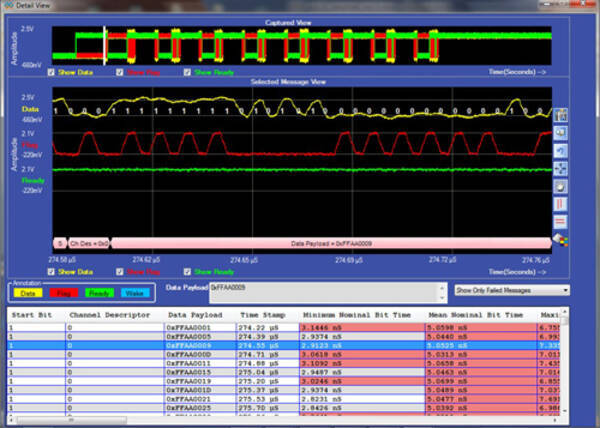Click the top measurement icon in waveform toolbar
The image size is (600, 428).
[x=559, y=115]
